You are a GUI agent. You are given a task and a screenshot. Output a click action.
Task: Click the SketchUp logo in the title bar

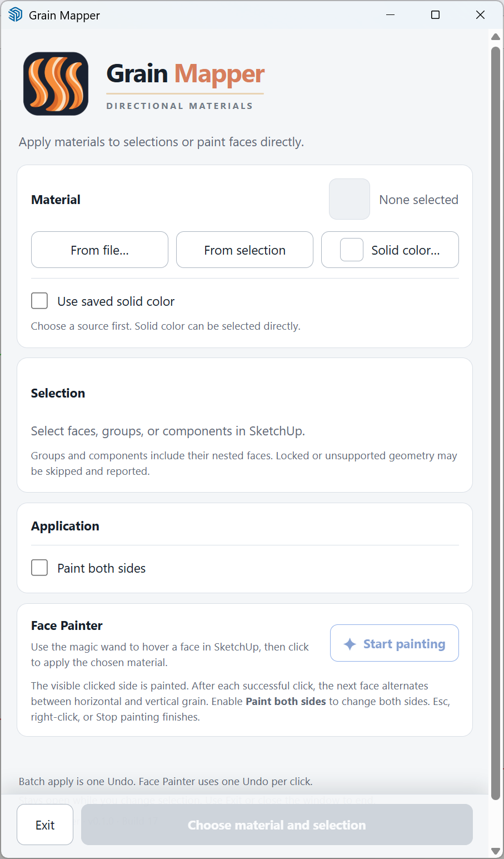click(16, 15)
